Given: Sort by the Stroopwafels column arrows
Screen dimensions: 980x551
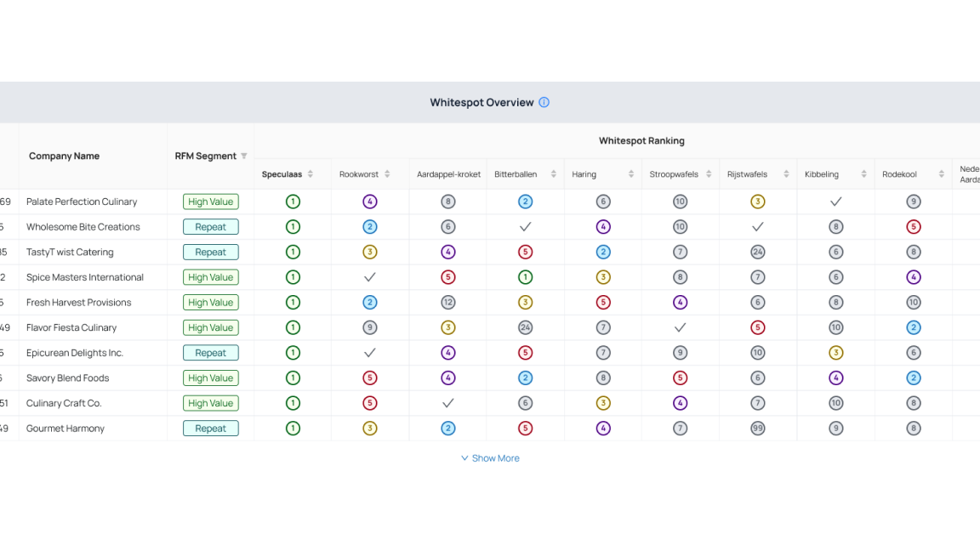Looking at the screenshot, I should pyautogui.click(x=708, y=174).
